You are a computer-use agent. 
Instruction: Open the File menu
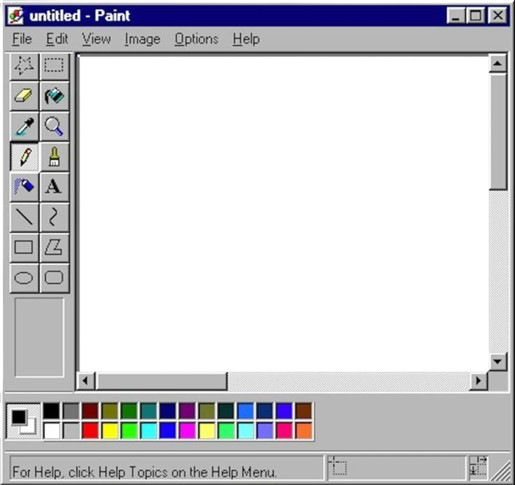click(x=22, y=39)
